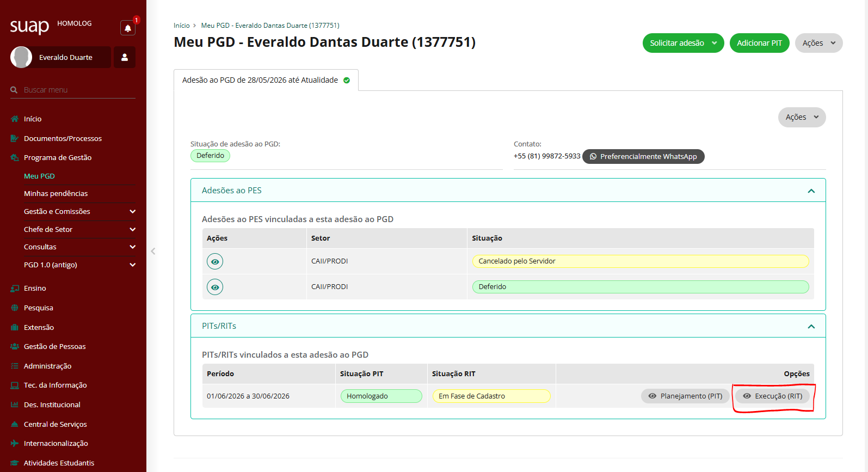Click the Preferencialmente WhatsApp badge
The height and width of the screenshot is (472, 868).
(x=643, y=157)
